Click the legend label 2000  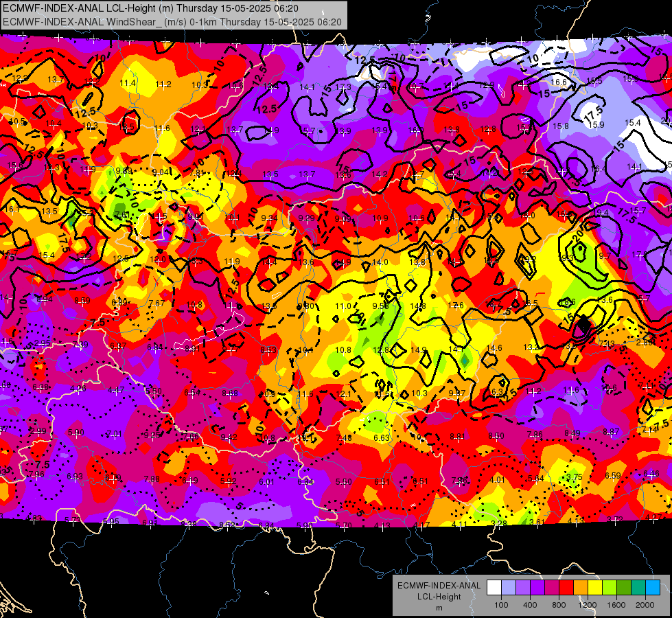(645, 605)
